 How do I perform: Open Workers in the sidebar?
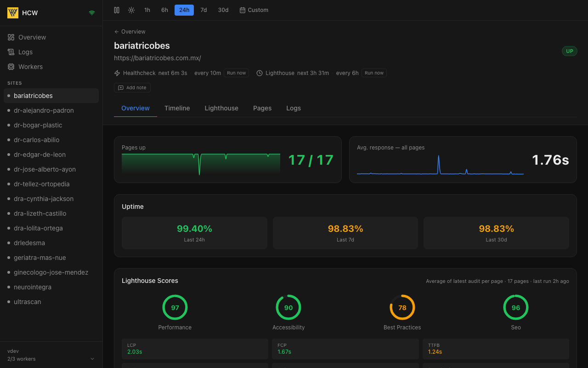point(51,67)
